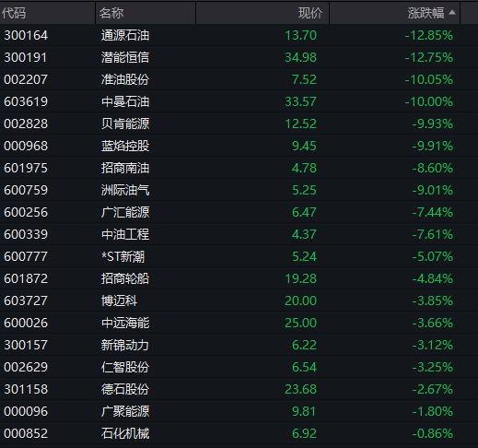Click price 13.70 of 通源石油

(300, 35)
